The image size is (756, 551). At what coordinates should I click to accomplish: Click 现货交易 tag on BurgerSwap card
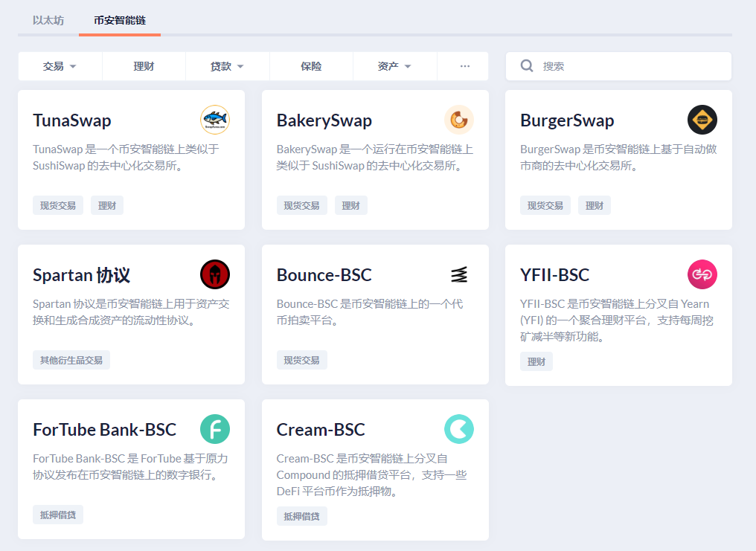coord(545,206)
